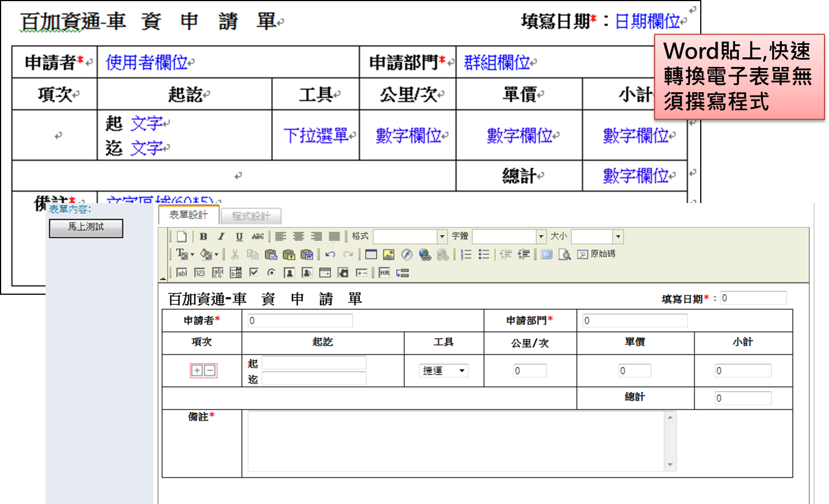Click the 起 text input field

pos(314,363)
